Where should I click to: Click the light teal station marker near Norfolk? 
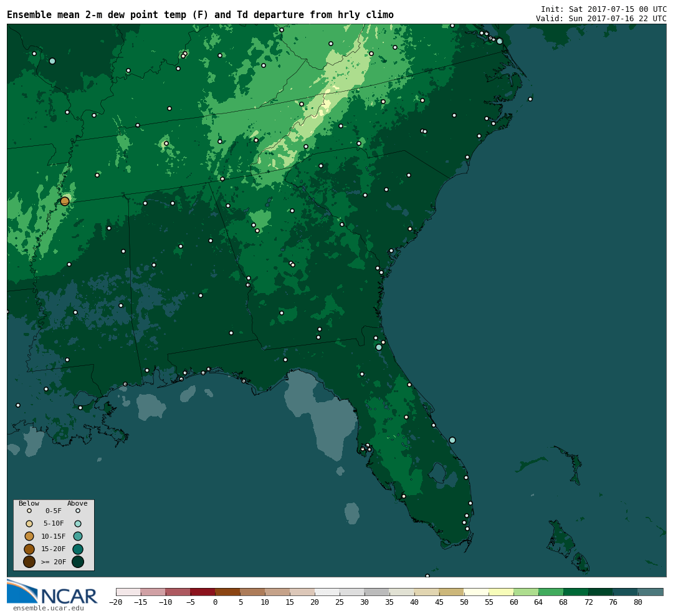pyautogui.click(x=499, y=41)
